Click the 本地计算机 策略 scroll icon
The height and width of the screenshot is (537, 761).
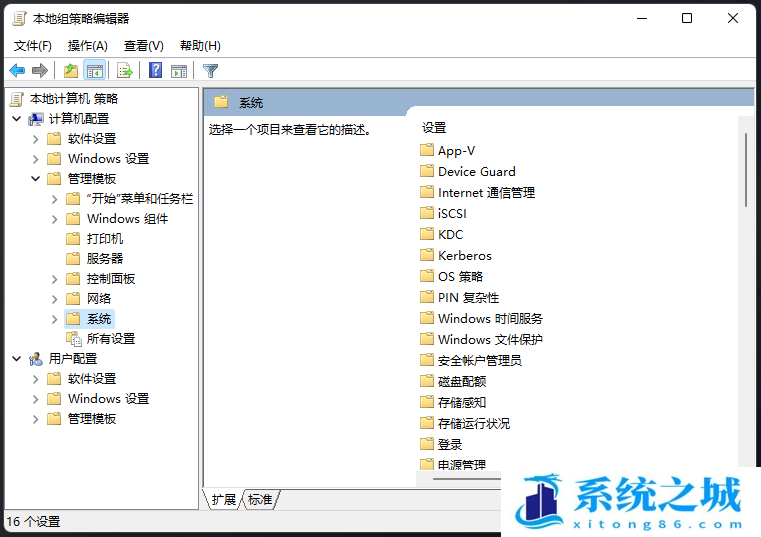17,99
